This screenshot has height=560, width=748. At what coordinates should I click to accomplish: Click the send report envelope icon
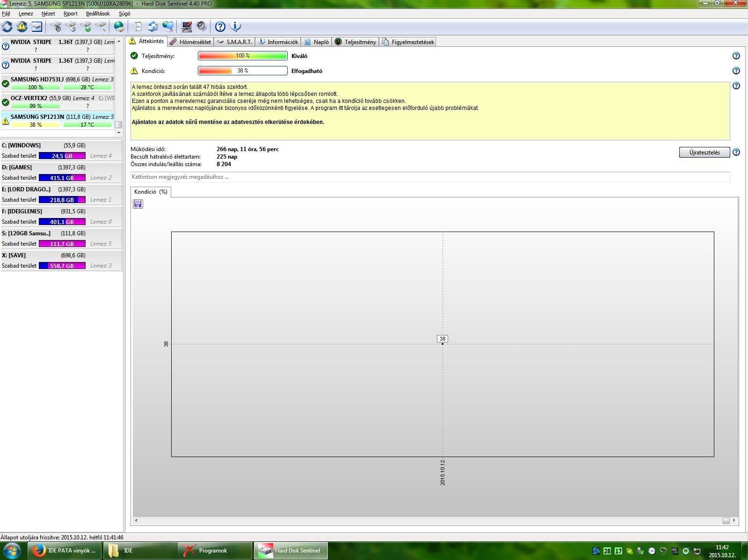[x=153, y=27]
